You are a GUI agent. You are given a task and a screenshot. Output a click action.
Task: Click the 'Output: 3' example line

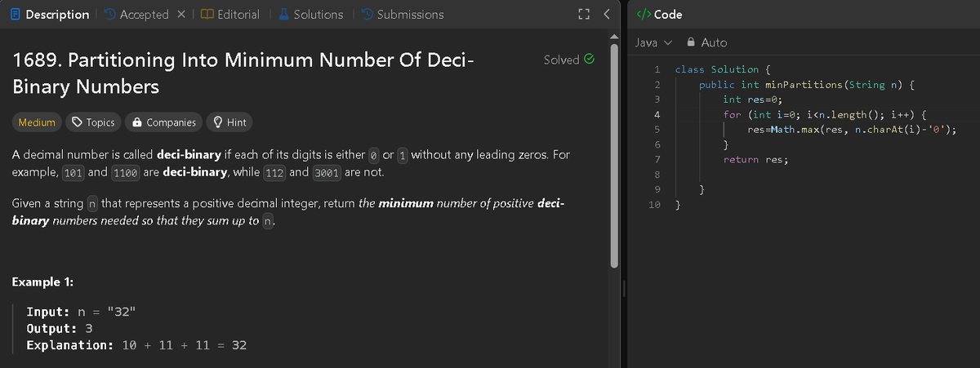[x=59, y=328]
